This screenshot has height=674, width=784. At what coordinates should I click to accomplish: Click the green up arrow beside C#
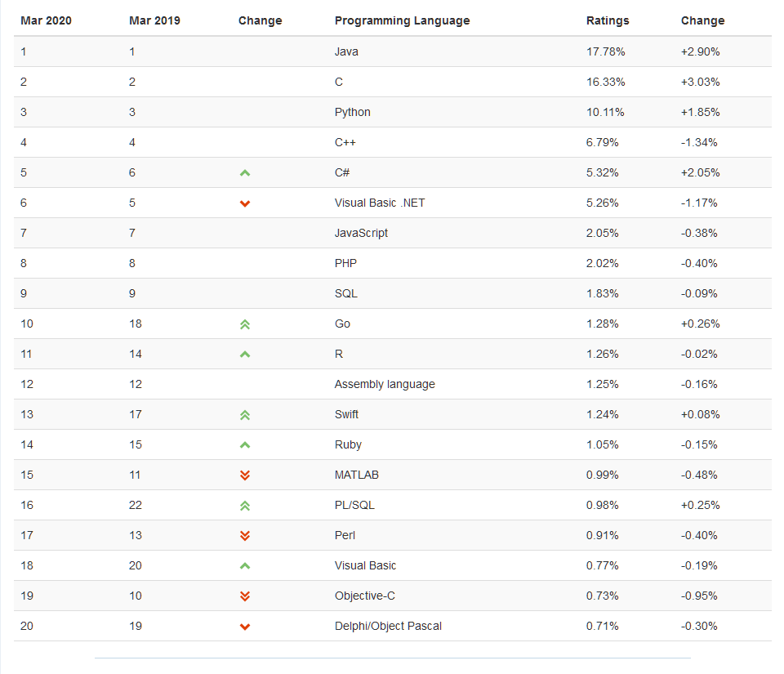244,173
